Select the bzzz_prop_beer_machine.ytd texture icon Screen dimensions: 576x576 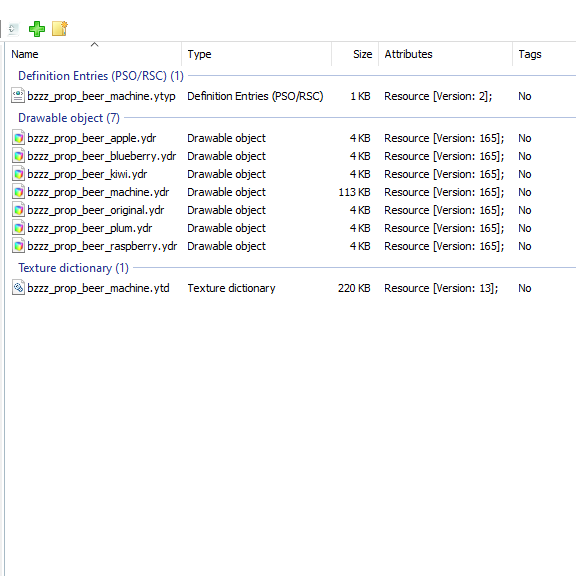click(18, 288)
